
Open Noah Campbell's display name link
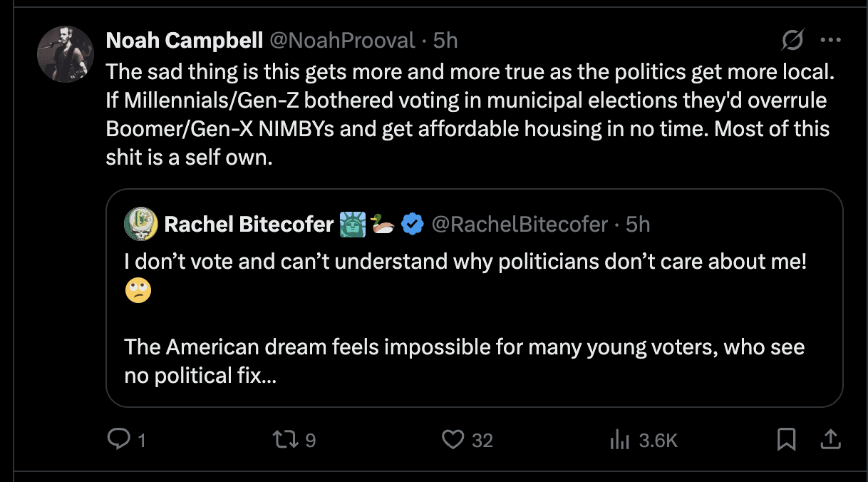[x=184, y=41]
